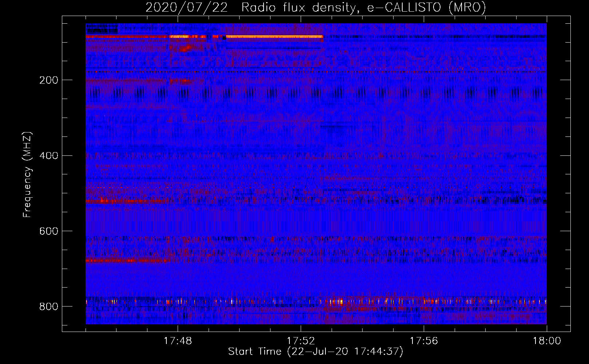589x364 pixels.
Task: Click the 800 frequency tick label
Action: 49,306
